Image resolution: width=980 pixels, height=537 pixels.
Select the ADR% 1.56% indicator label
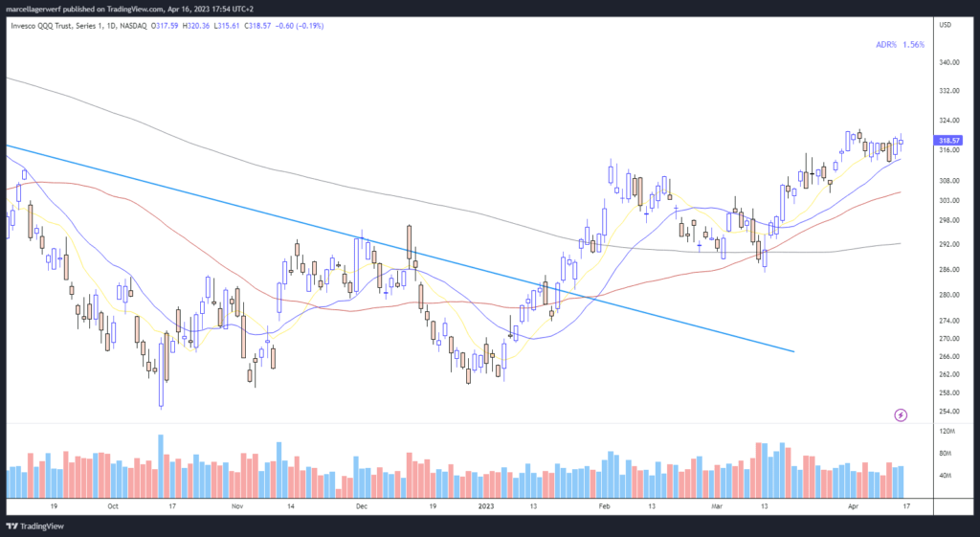pos(900,45)
